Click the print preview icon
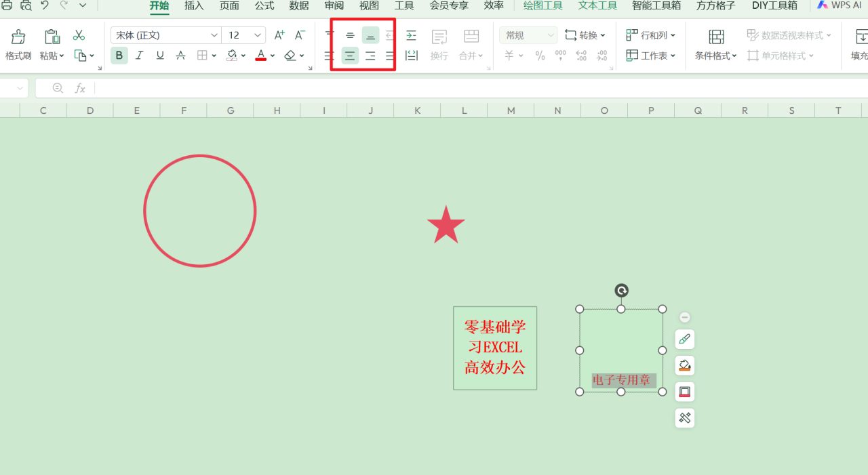This screenshot has width=868, height=475. (x=26, y=5)
